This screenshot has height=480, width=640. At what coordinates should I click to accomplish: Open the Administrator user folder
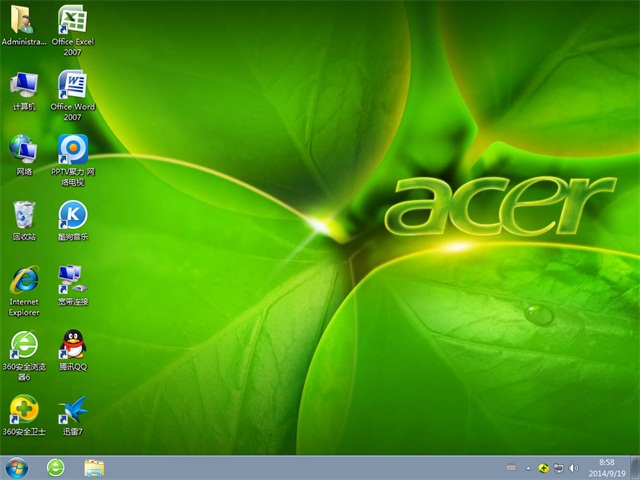[24, 22]
